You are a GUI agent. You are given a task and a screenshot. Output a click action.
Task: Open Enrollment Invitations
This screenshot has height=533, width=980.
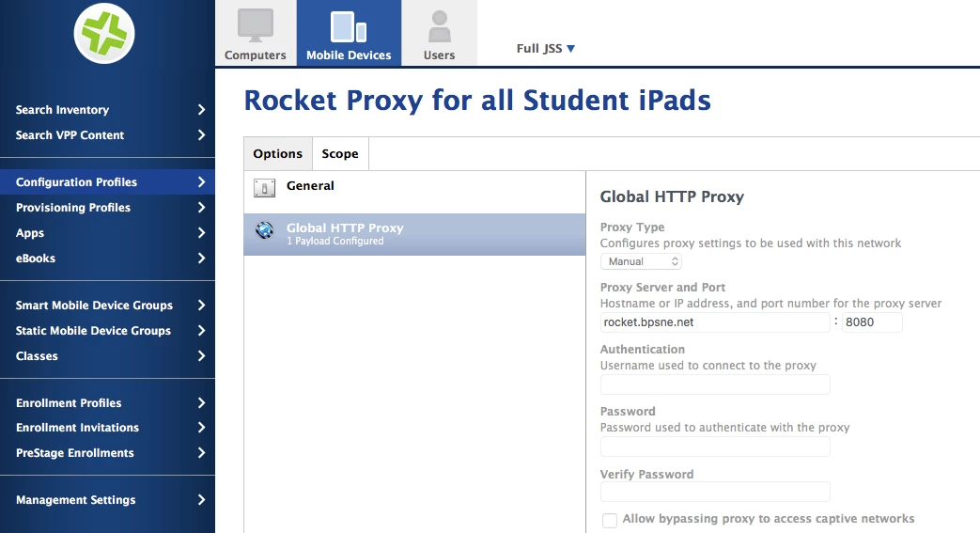point(107,428)
